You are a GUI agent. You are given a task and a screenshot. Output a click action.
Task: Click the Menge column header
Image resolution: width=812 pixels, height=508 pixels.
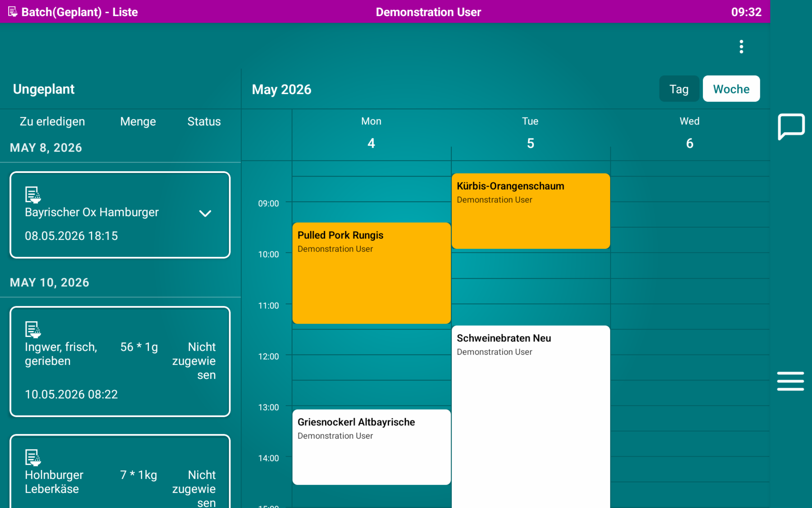pos(138,121)
